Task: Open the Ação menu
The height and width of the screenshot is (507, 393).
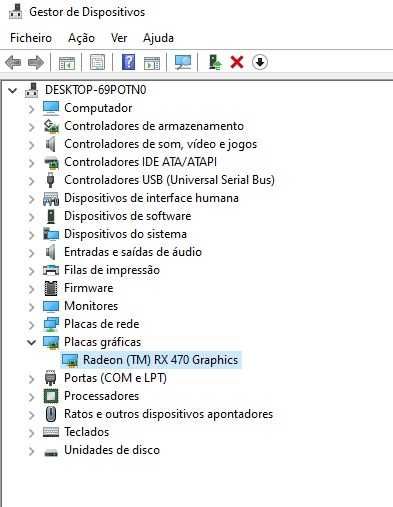Action: coord(81,38)
